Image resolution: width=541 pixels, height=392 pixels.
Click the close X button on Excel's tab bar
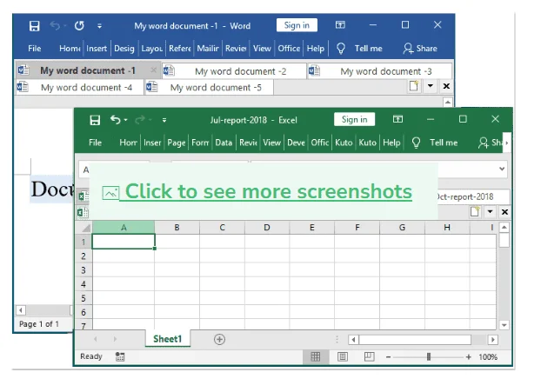click(x=504, y=212)
